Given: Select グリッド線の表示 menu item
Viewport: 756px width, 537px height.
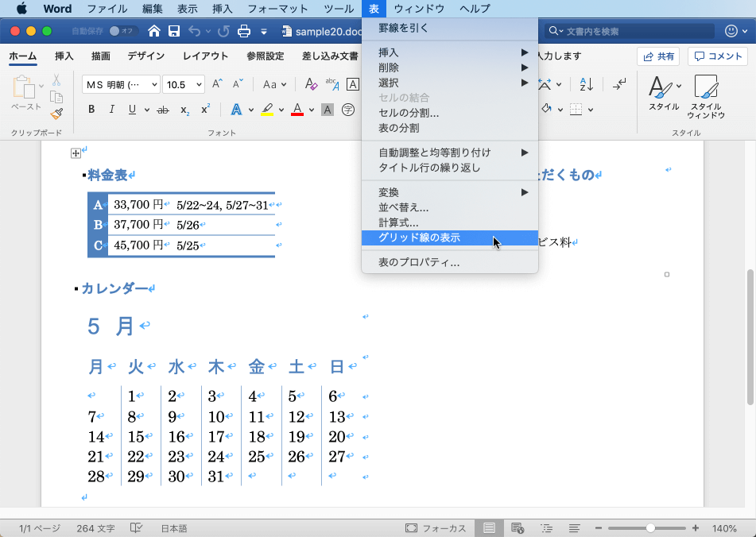Looking at the screenshot, I should [x=449, y=238].
